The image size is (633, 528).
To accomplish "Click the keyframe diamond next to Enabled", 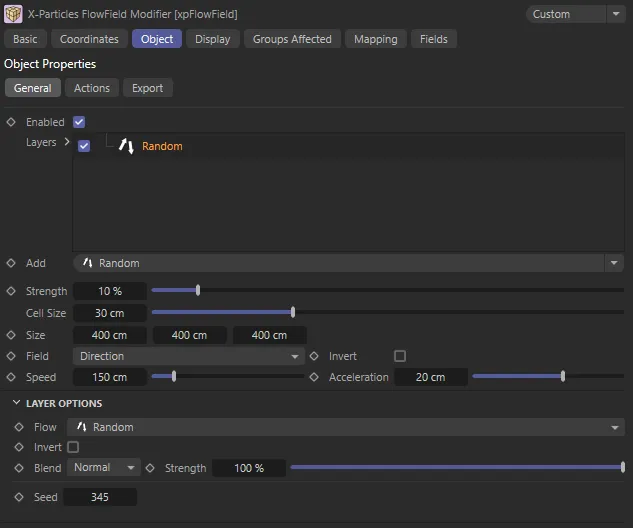I will (11, 122).
